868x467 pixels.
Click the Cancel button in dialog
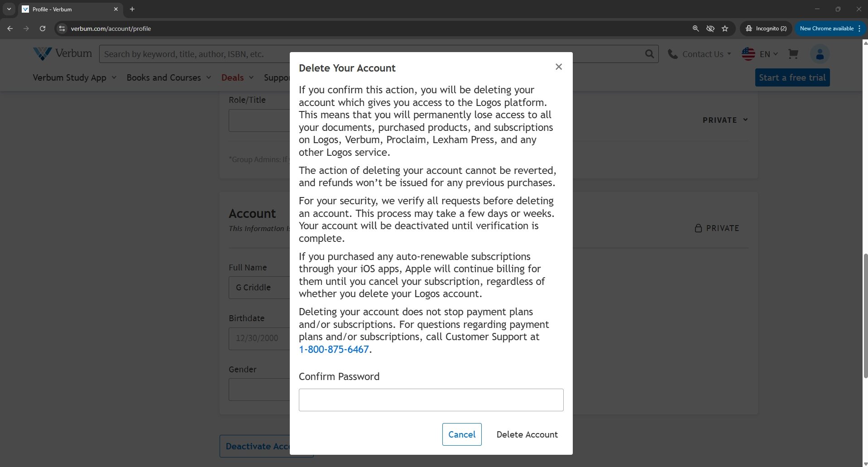coord(462,434)
